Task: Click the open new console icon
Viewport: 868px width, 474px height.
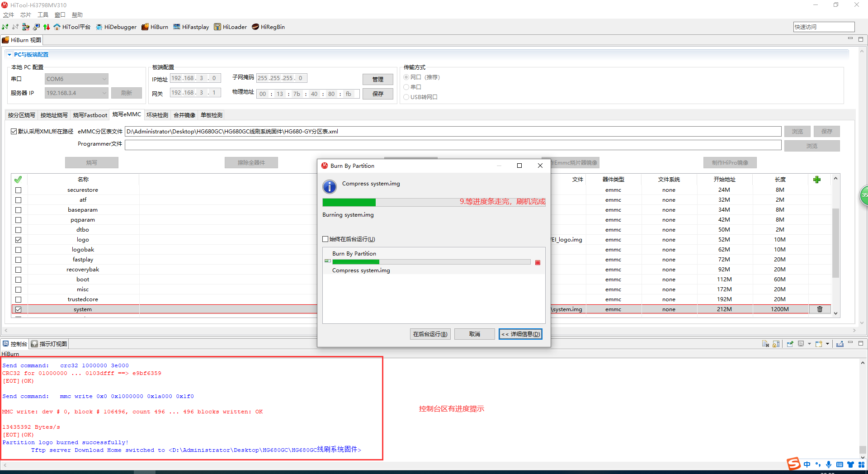Action: point(819,344)
